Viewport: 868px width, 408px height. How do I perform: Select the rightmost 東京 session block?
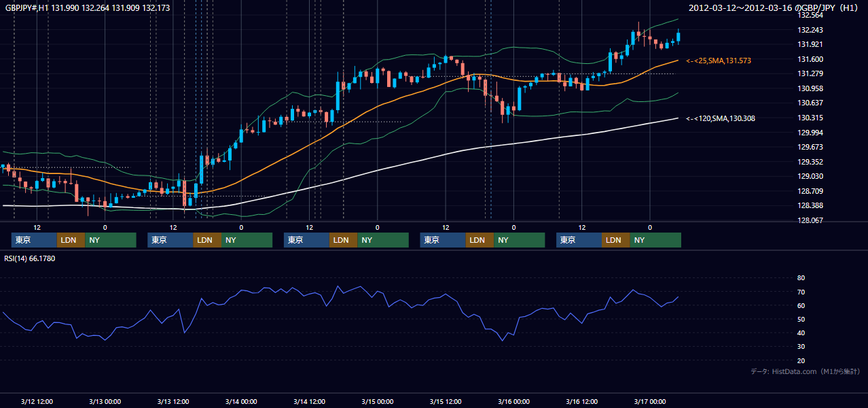(579, 240)
